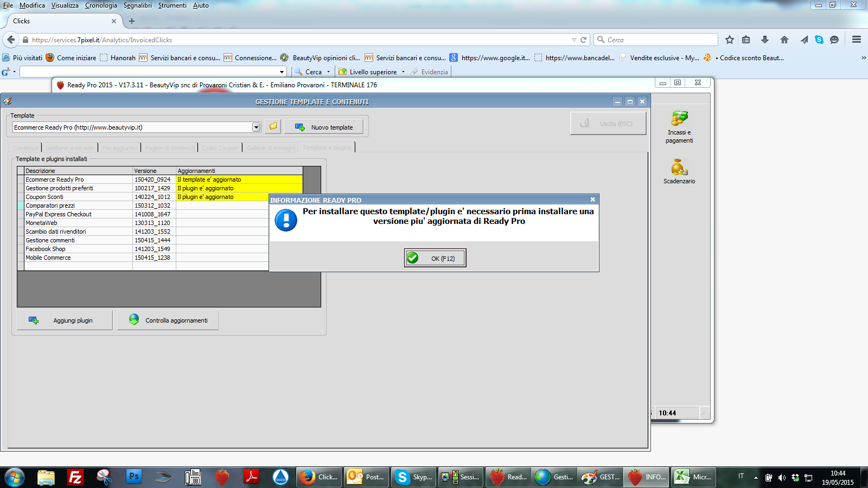Open Firefox Strumenti menu
Image resolution: width=868 pixels, height=488 pixels.
coord(172,5)
